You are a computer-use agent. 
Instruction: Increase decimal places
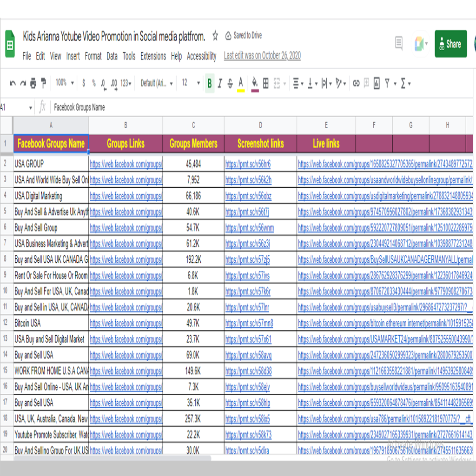(114, 84)
